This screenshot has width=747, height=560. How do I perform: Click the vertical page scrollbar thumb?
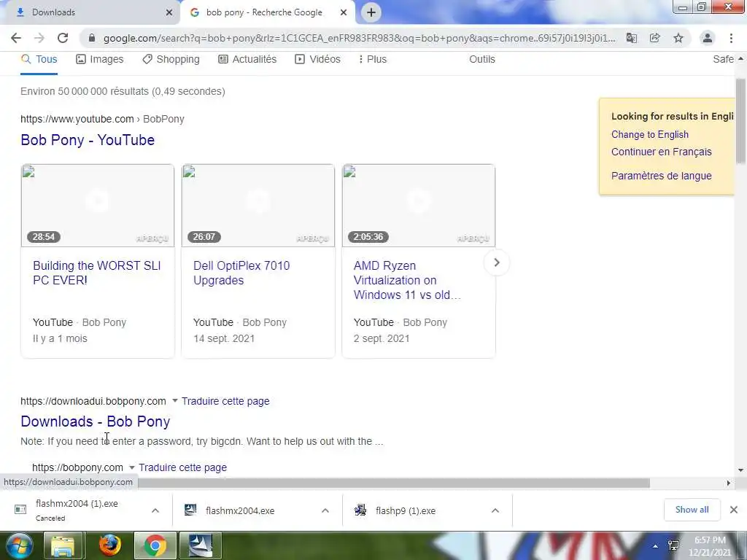[x=741, y=122]
